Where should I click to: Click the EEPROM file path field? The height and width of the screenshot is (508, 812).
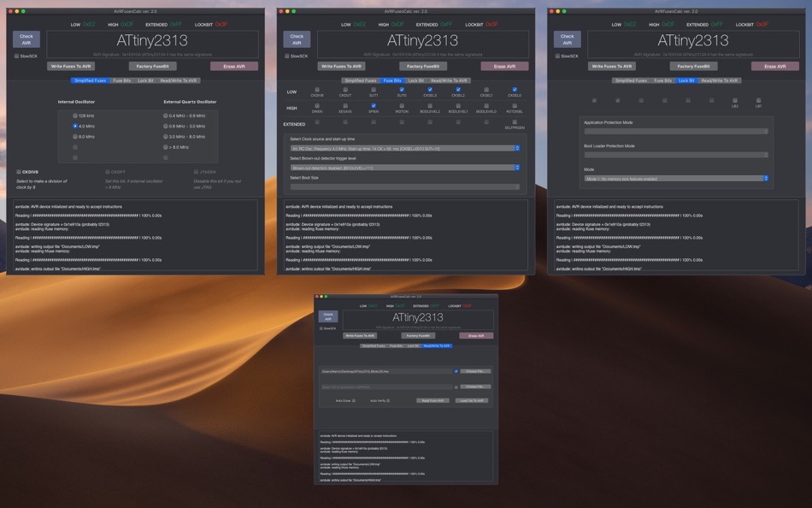coord(386,387)
